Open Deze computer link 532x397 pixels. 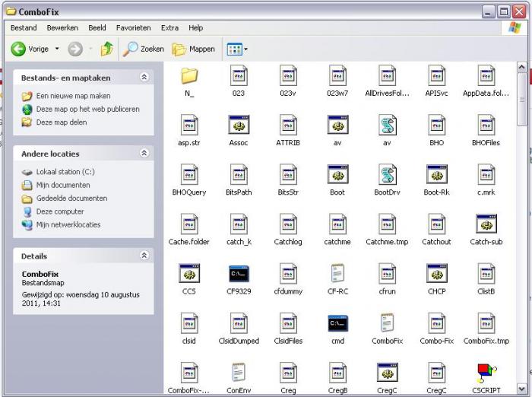pos(60,211)
